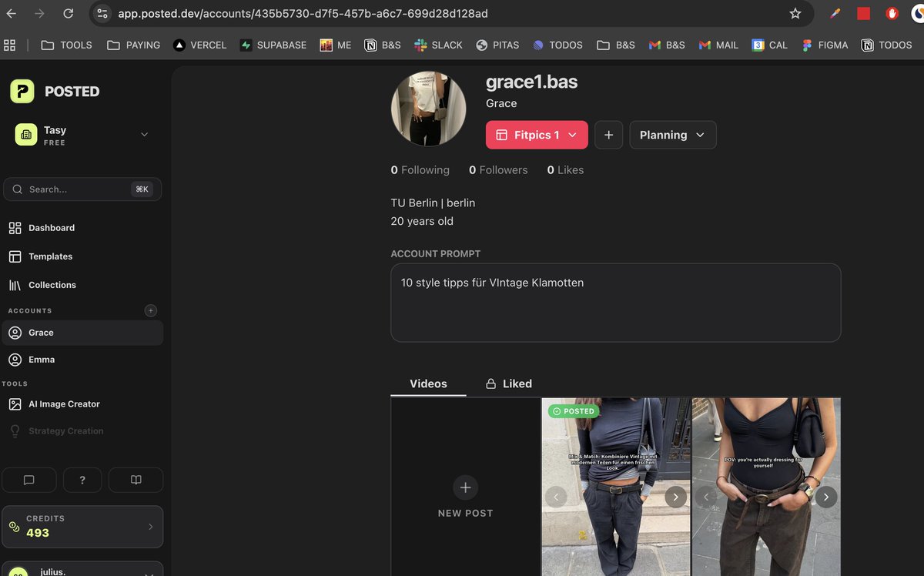
Task: Go to Dashboard in sidebar
Action: (52, 228)
